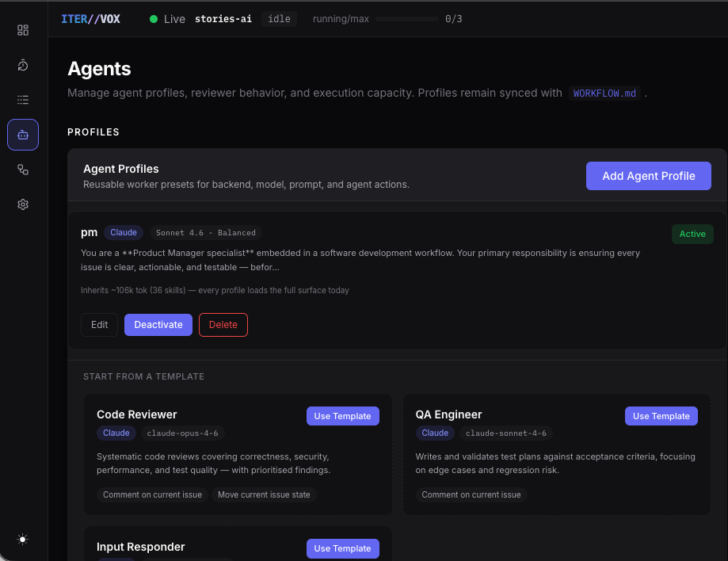Screen dimensions: 728x561
Task: Toggle the light/dark theme sun icon
Action: 22,539
